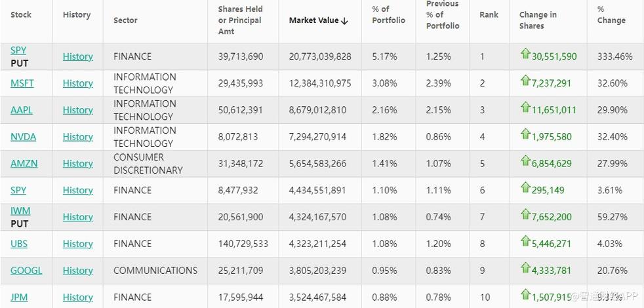Click green arrow beside 6,854,629

(x=525, y=161)
